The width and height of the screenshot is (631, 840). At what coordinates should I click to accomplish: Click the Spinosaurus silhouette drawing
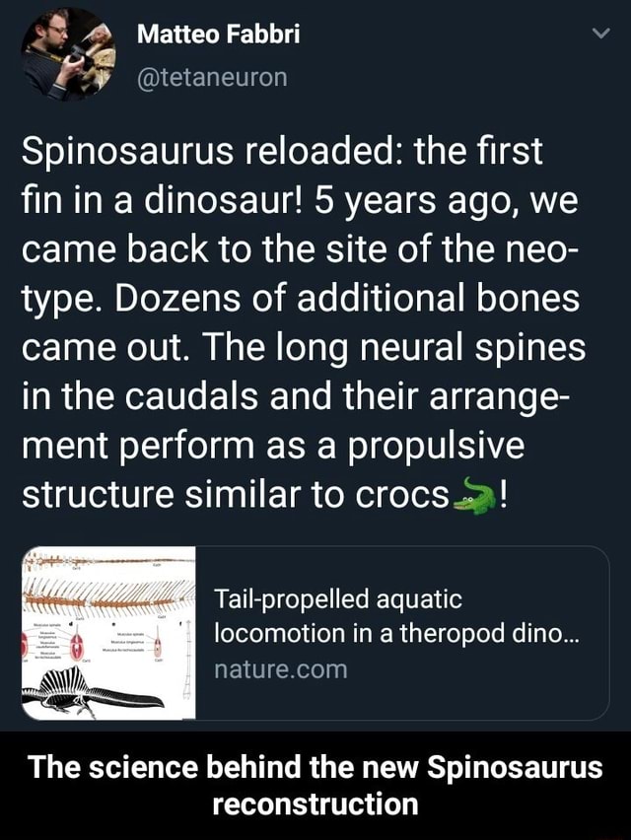tap(99, 690)
